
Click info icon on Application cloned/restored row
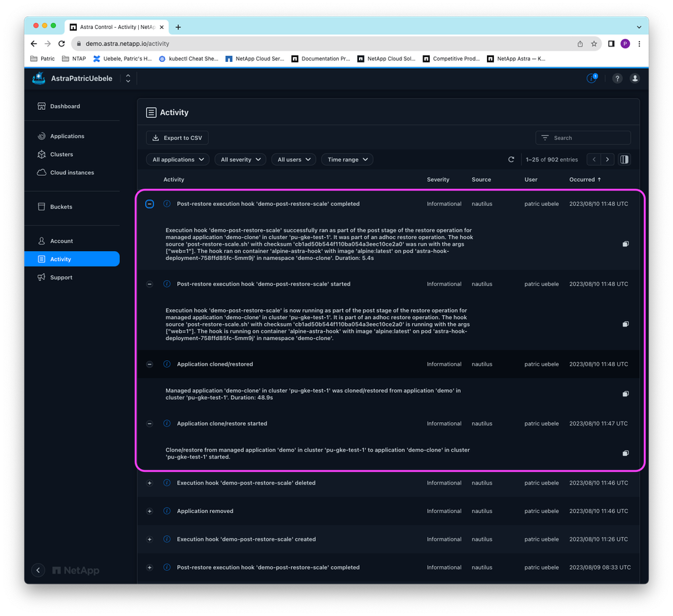pos(167,364)
